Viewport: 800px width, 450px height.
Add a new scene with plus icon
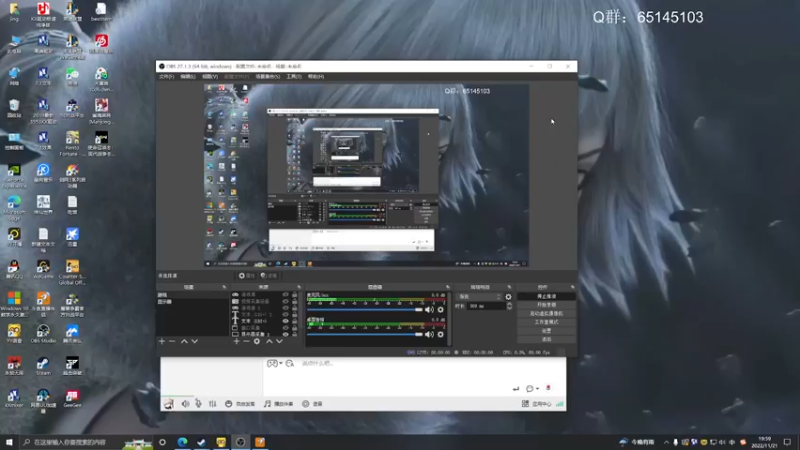coord(162,341)
